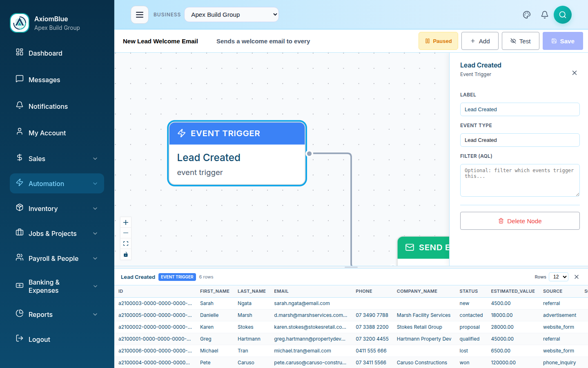Change the Rows per page dropdown
Image resolution: width=588 pixels, height=368 pixels.
559,277
